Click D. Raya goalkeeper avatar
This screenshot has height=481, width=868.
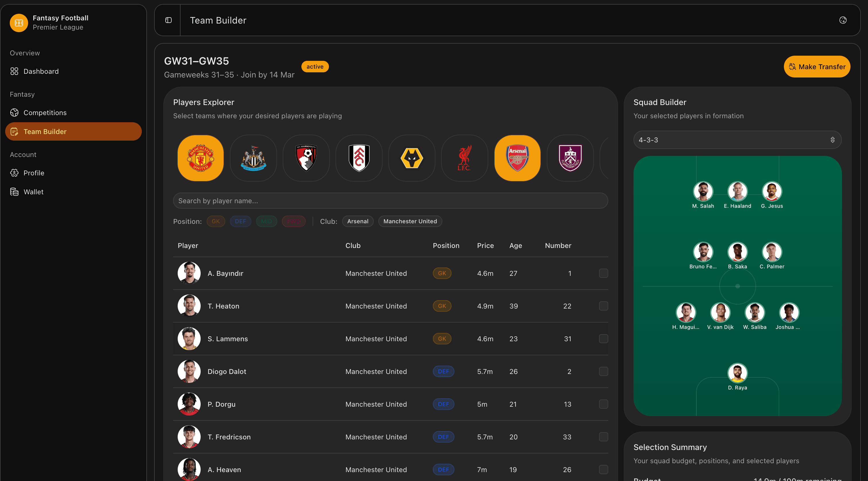pos(737,373)
